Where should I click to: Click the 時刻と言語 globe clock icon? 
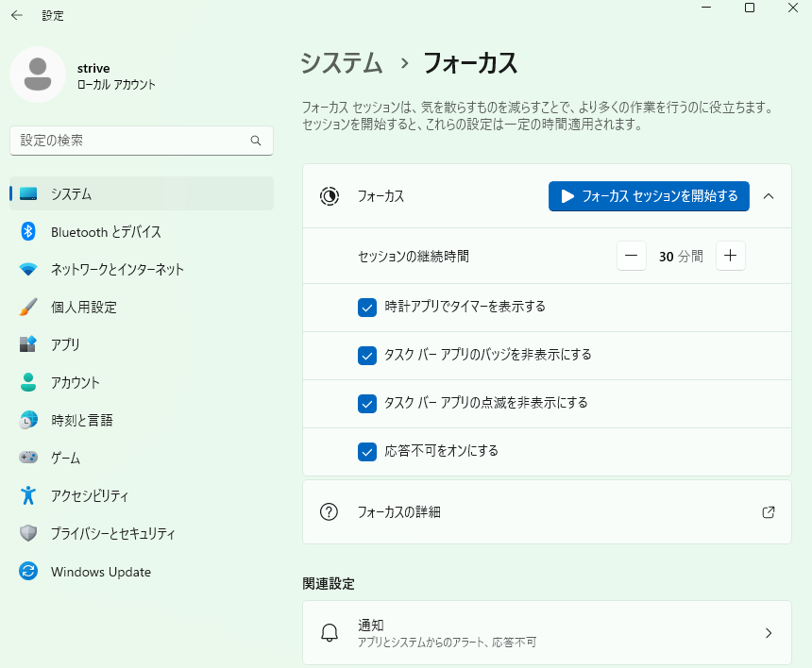click(28, 420)
